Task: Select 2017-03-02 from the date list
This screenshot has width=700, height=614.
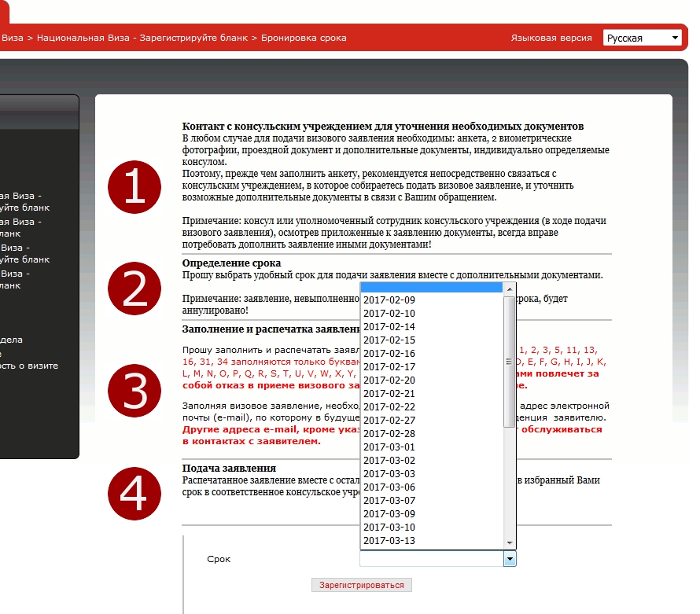Action: point(432,461)
